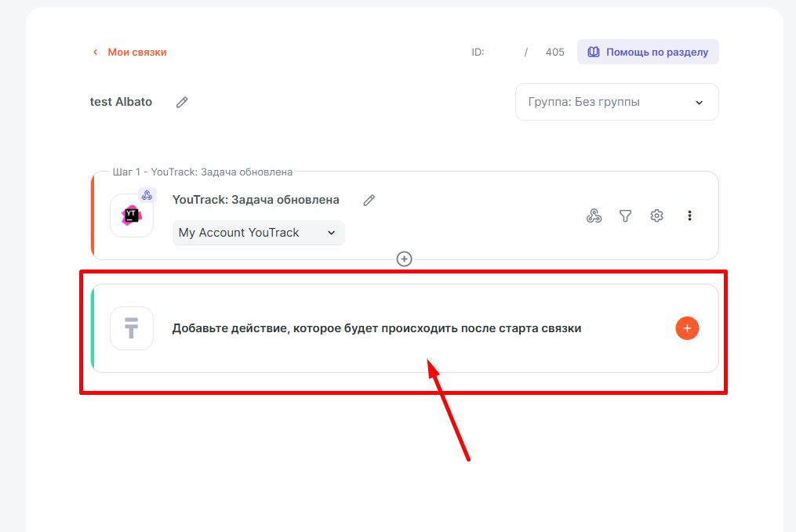Image resolution: width=796 pixels, height=532 pixels.
Task: Click the pencil icon beside test Albato
Action: pyautogui.click(x=182, y=102)
